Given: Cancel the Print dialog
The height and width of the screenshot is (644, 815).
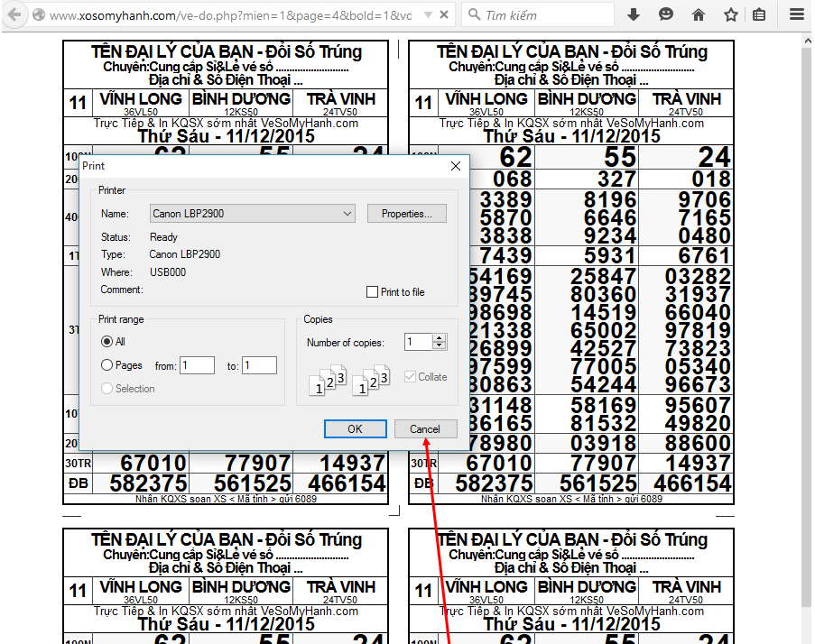Looking at the screenshot, I should pos(425,429).
